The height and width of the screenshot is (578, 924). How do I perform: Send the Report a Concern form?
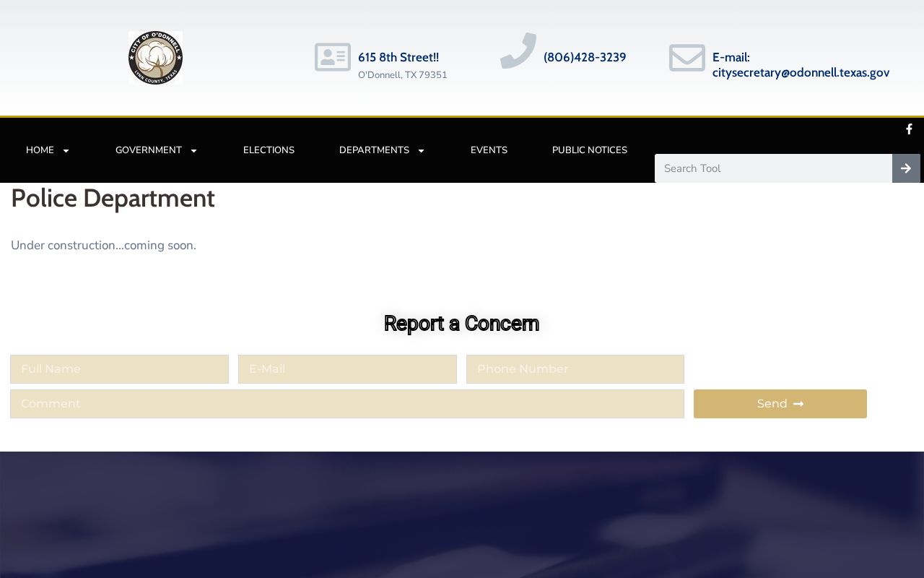780,404
